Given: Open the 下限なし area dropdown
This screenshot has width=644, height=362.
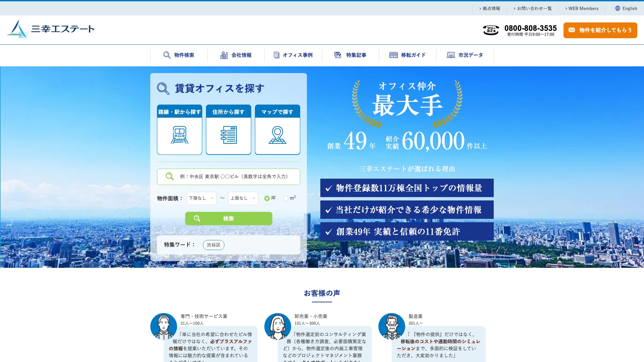Looking at the screenshot, I should click(201, 198).
